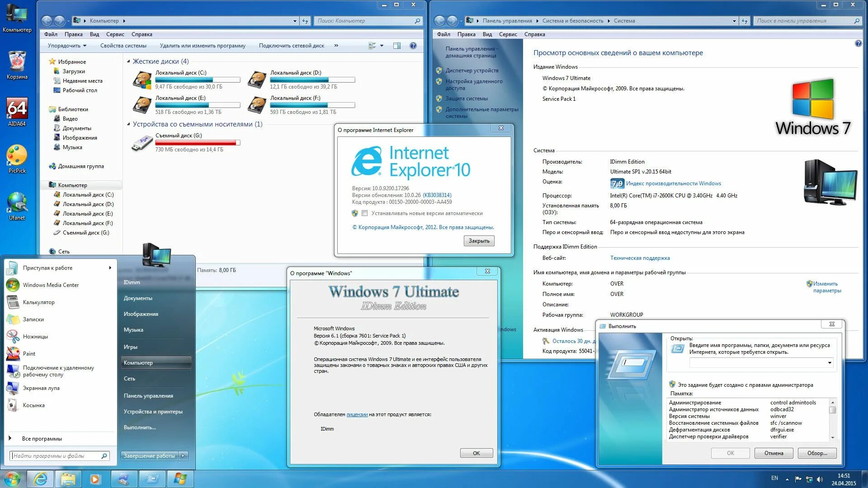This screenshot has height=488, width=868.
Task: Click the Control Panel refresh icon
Action: 744,21
